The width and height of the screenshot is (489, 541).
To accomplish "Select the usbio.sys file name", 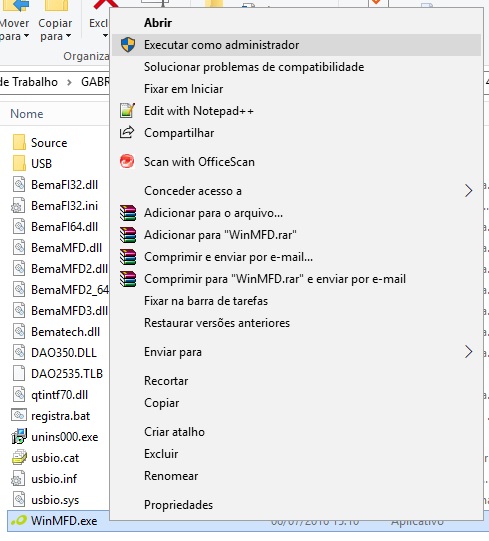I will coord(55,500).
